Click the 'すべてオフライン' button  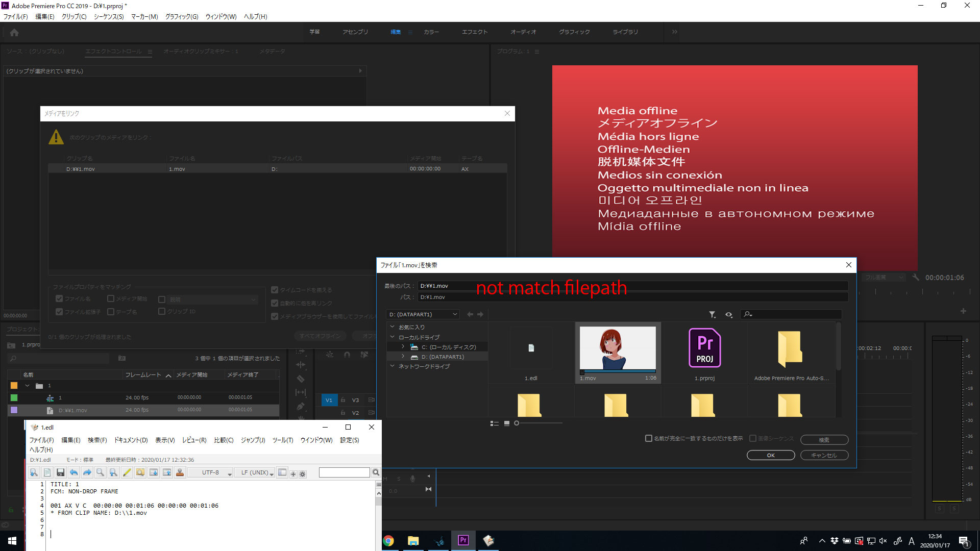point(320,336)
